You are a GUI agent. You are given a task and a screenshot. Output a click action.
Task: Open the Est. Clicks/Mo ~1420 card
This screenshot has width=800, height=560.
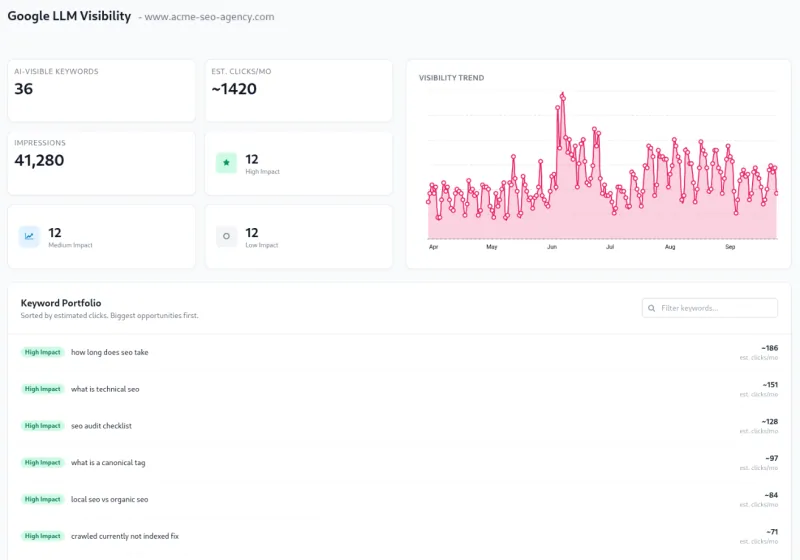(298, 91)
